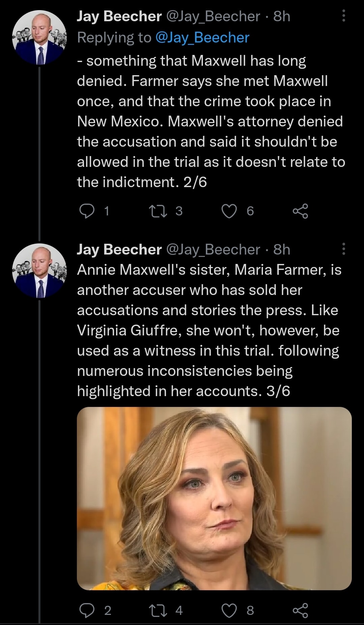This screenshot has width=364, height=625.
Task: Tap @Jay_Beecher handle on 2/6 tweet header
Action: click(x=213, y=16)
